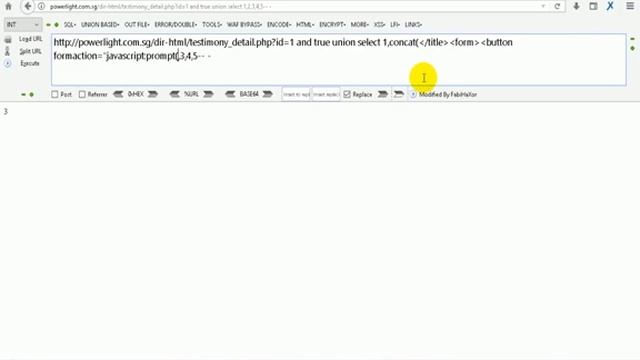
Task: Click the green dot right of URL text area
Action: [633, 49]
